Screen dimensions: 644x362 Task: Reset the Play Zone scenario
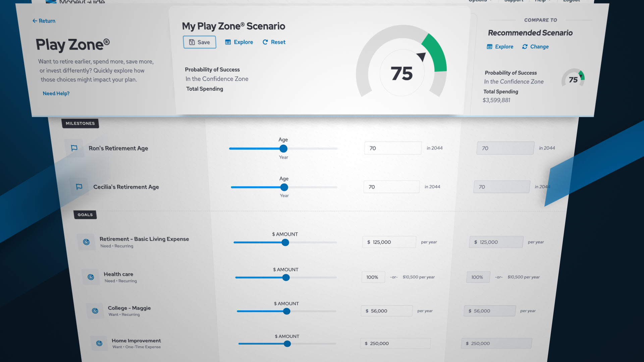coord(274,42)
